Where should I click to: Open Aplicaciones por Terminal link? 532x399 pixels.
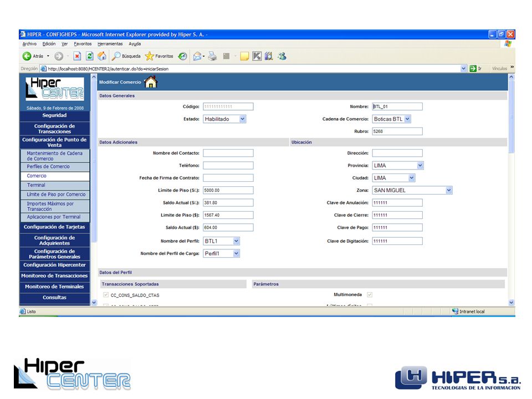55,217
